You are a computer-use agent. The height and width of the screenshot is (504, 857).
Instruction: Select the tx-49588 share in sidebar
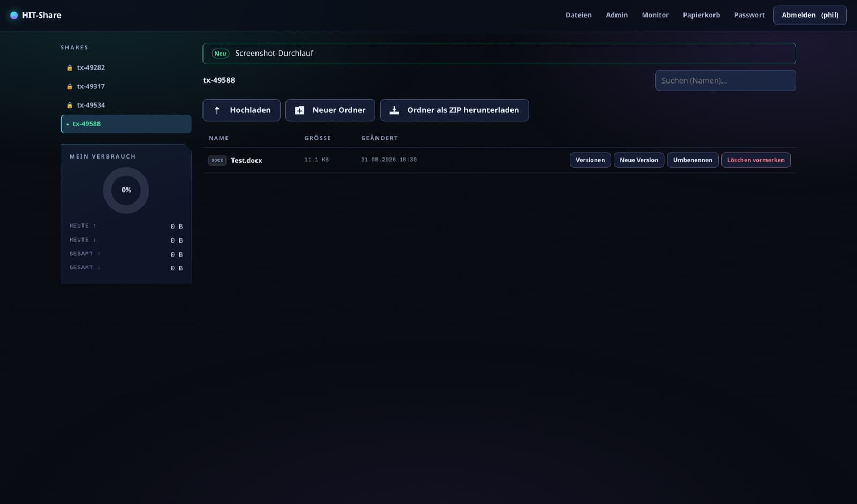(x=126, y=124)
